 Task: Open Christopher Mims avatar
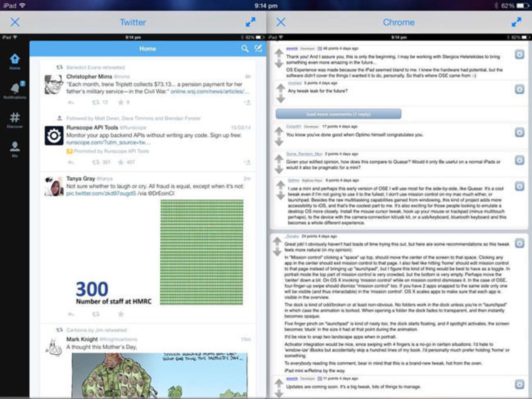(x=54, y=84)
